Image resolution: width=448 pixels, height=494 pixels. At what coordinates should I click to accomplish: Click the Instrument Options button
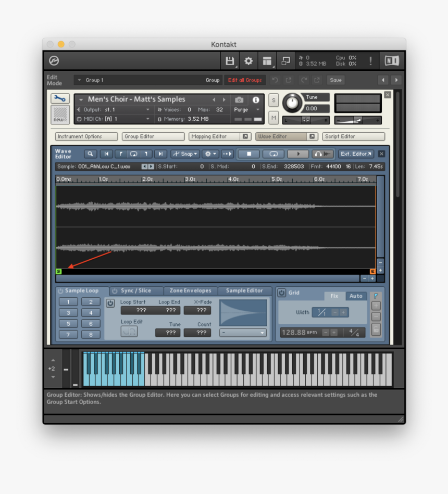[86, 136]
